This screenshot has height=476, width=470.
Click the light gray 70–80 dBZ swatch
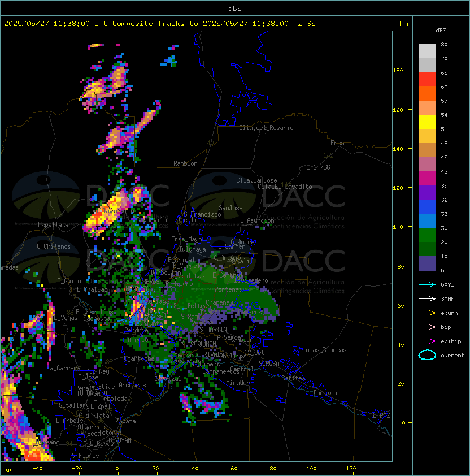(x=427, y=51)
